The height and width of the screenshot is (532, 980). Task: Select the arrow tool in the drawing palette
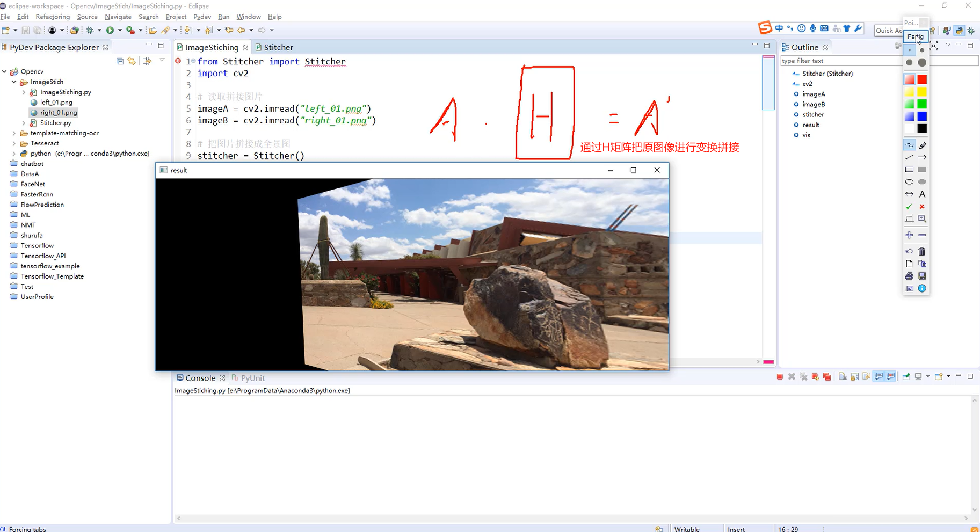coord(922,157)
